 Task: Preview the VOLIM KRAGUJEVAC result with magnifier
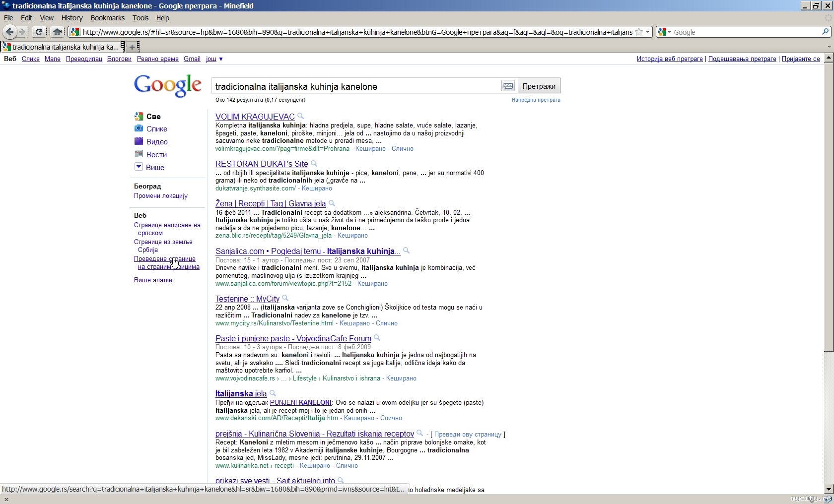point(300,116)
